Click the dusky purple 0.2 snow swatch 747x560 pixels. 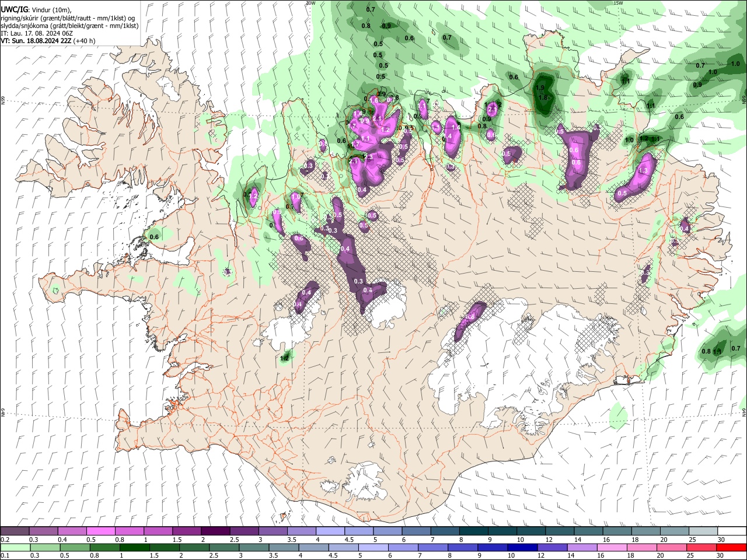(x=15, y=531)
